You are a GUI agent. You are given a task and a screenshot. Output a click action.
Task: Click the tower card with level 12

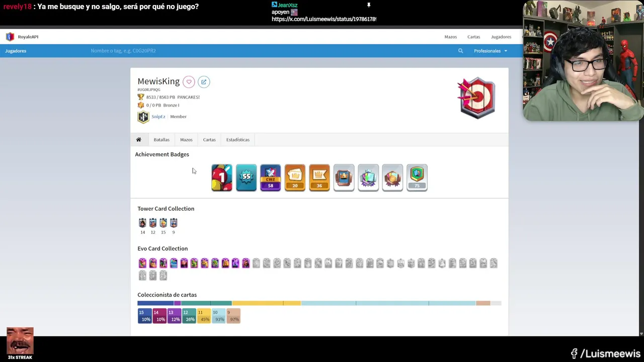(x=153, y=223)
